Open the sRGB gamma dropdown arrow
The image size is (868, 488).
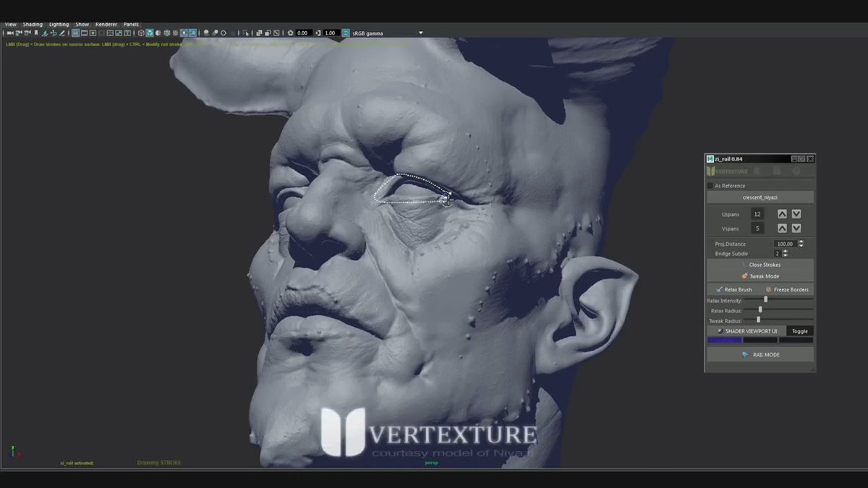point(421,33)
